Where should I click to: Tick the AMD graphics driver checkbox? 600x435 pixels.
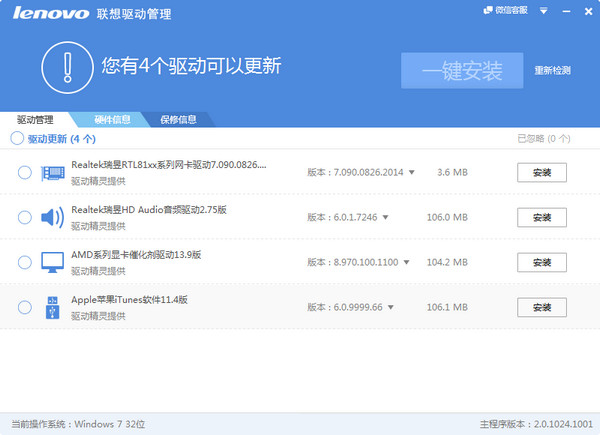[x=25, y=262]
